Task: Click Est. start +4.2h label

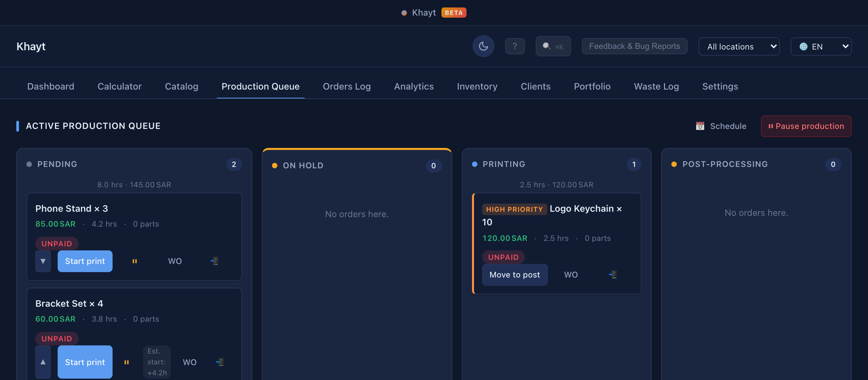Action: click(x=157, y=362)
